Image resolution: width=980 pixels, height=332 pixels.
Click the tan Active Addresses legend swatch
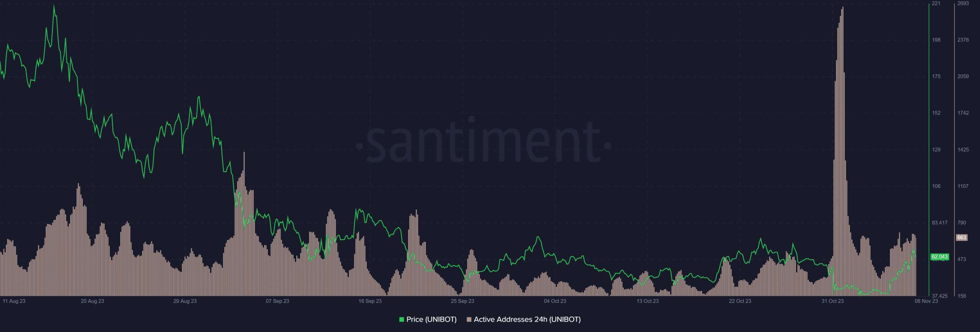(469, 319)
